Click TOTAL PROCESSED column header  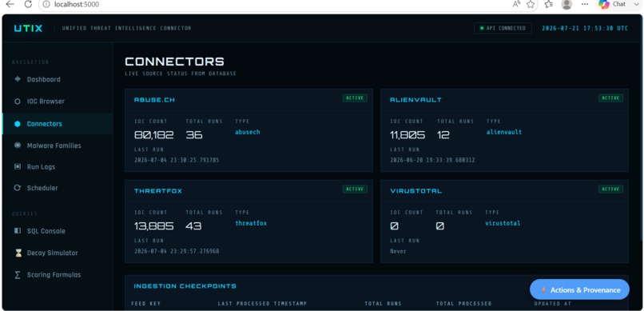pos(463,304)
